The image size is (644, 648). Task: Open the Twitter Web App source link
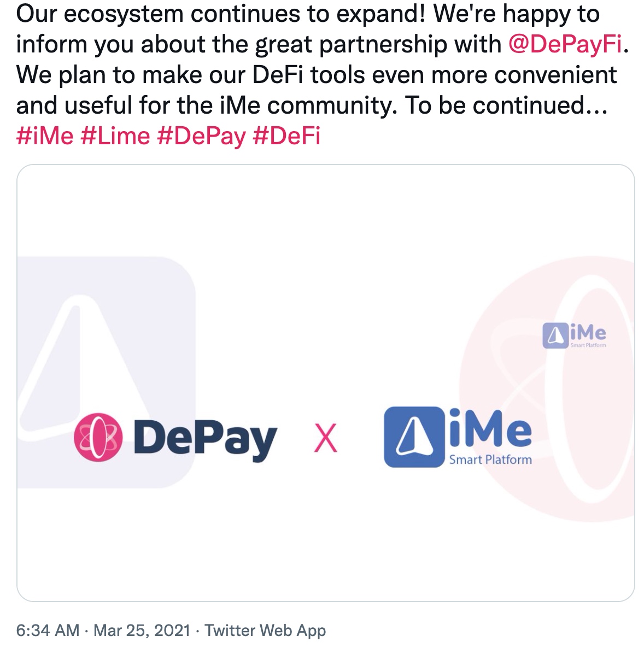click(x=265, y=631)
